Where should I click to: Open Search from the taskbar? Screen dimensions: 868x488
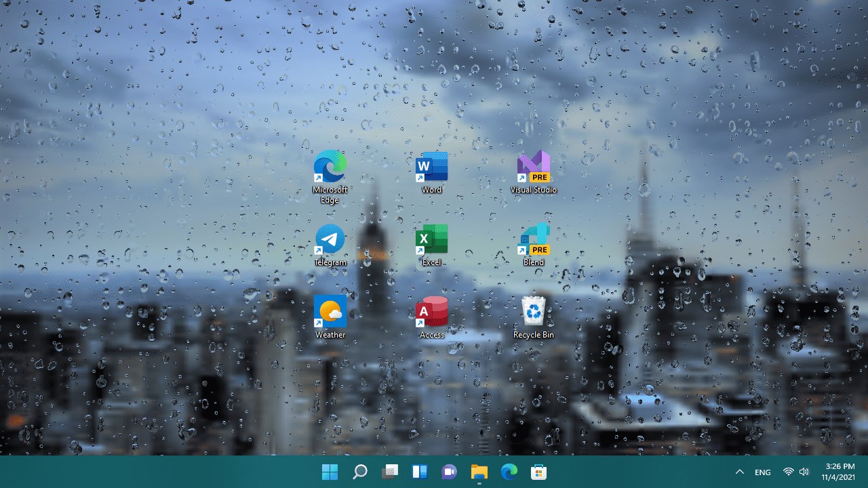(360, 472)
